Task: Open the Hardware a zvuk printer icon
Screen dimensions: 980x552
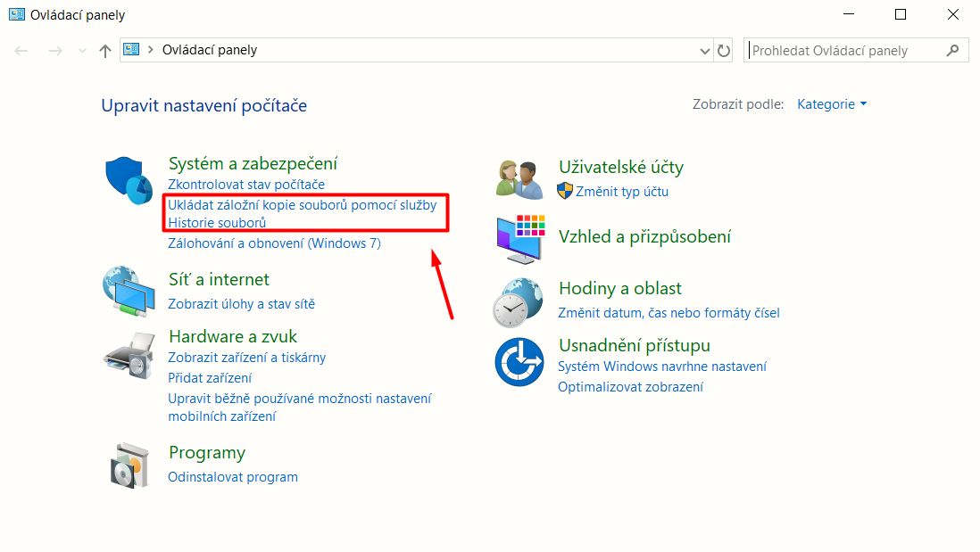Action: click(x=130, y=356)
